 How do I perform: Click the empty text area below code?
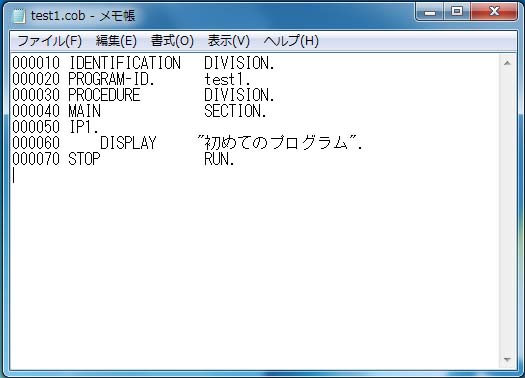click(x=254, y=268)
